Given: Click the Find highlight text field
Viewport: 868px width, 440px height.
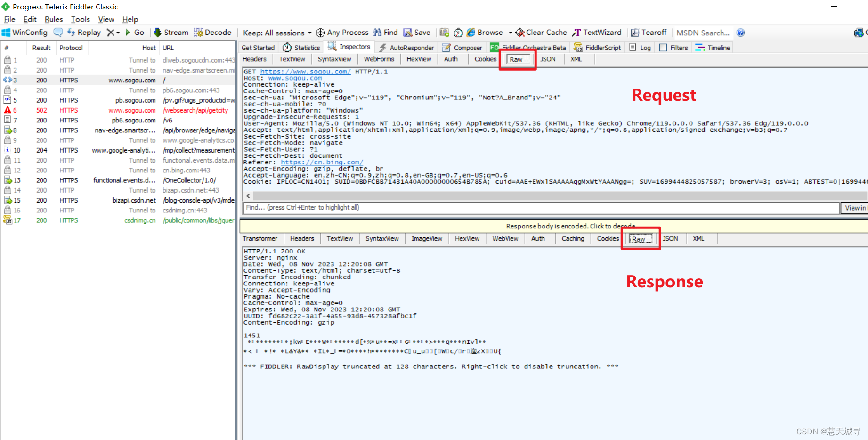Looking at the screenshot, I should point(541,208).
